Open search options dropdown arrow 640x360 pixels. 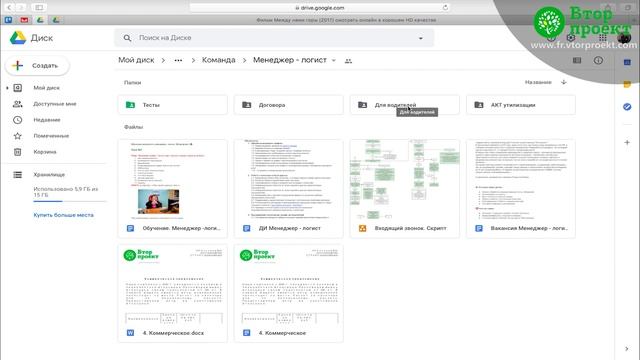(421, 38)
